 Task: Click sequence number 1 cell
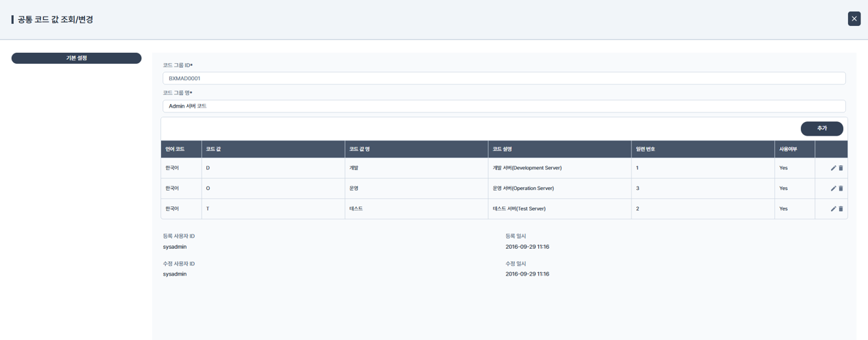point(703,168)
